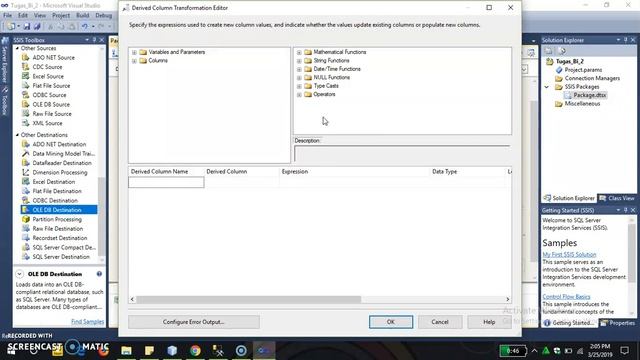Screen dimensions: 640x360
Task: Expand String Functions folder
Action: click(299, 61)
